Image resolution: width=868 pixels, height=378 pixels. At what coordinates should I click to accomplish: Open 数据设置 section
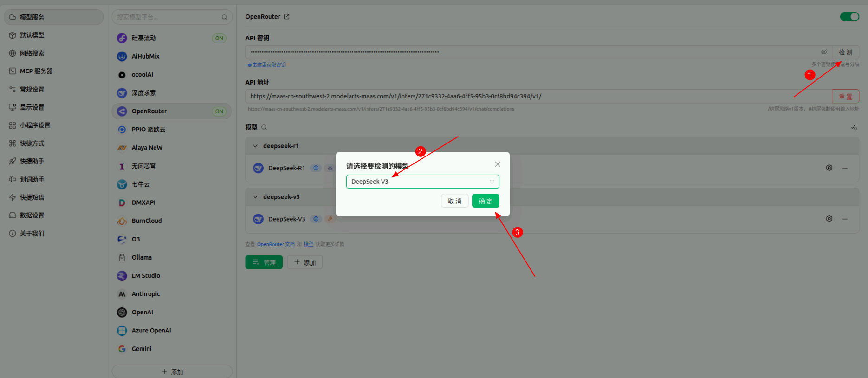point(54,215)
